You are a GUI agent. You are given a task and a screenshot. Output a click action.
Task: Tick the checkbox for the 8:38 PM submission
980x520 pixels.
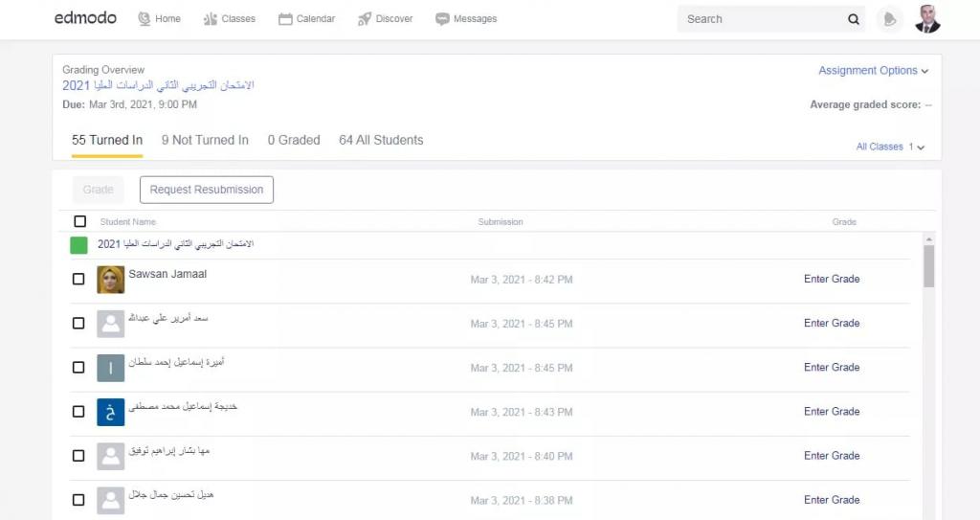(79, 500)
